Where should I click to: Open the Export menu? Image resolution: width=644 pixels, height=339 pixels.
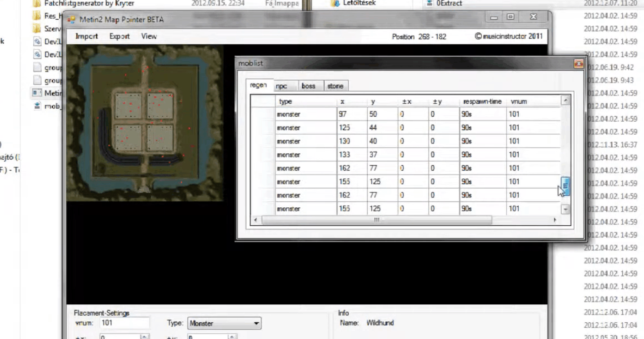pos(119,36)
